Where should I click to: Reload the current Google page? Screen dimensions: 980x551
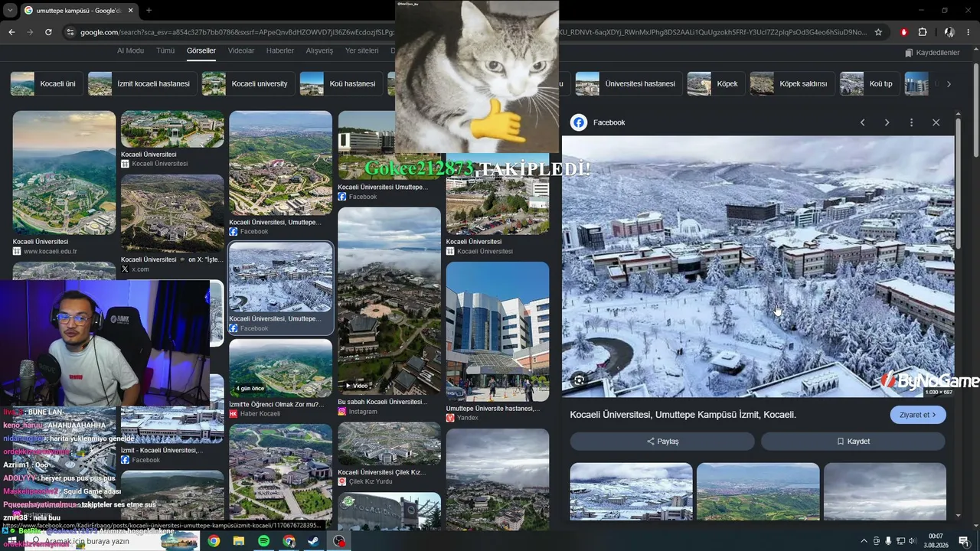tap(48, 32)
